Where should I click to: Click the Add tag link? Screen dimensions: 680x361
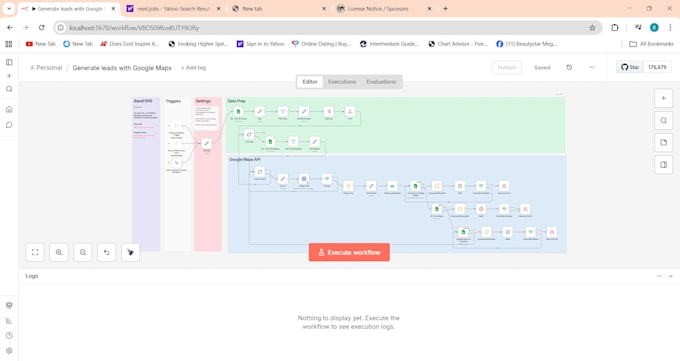pos(193,68)
